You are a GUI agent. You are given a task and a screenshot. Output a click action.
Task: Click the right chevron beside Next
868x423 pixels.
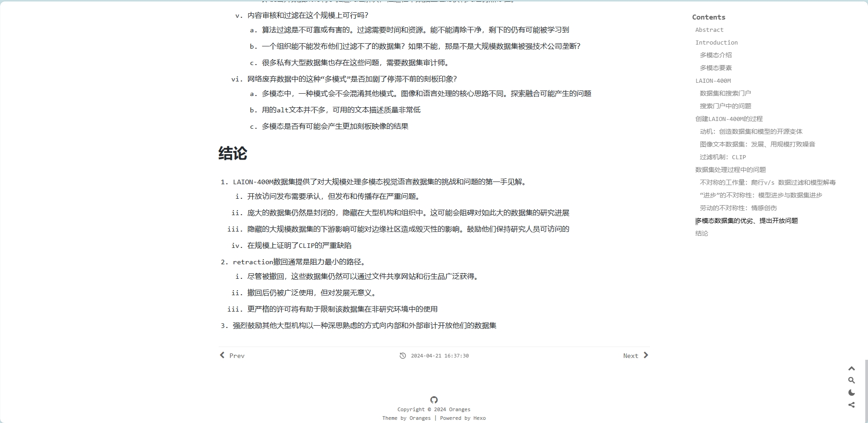[x=646, y=355]
